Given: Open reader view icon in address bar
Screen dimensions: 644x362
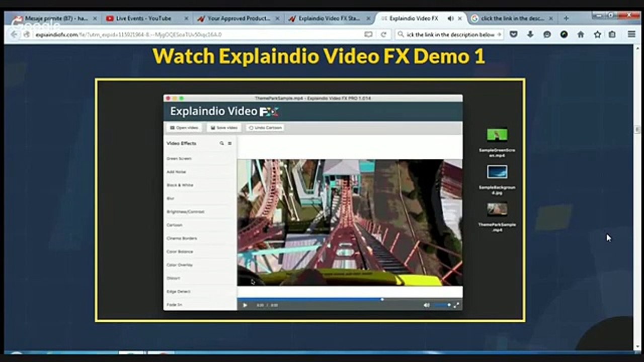Looking at the screenshot, I should tap(368, 35).
